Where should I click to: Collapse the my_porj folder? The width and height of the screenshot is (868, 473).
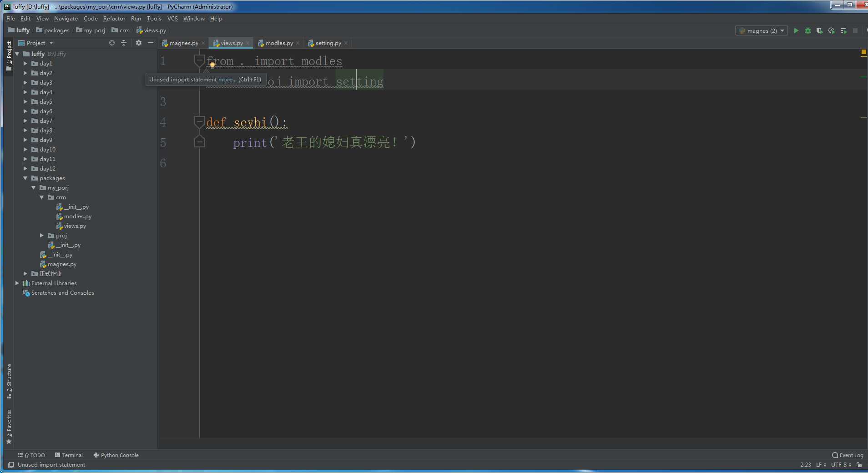[34, 187]
